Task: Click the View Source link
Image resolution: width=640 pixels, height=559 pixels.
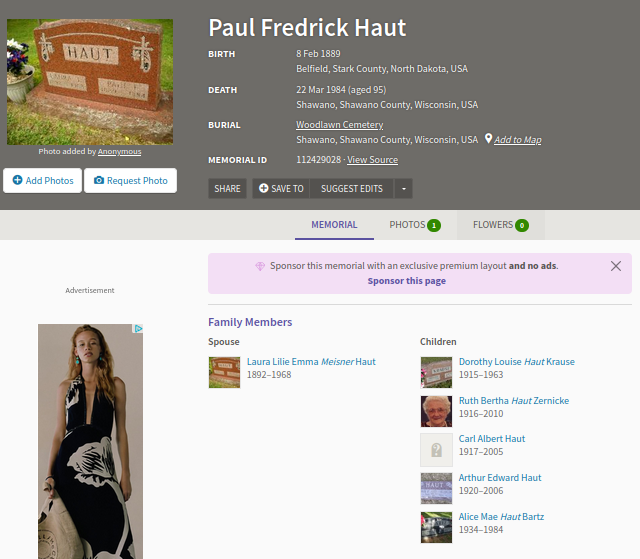Action: coord(372,160)
